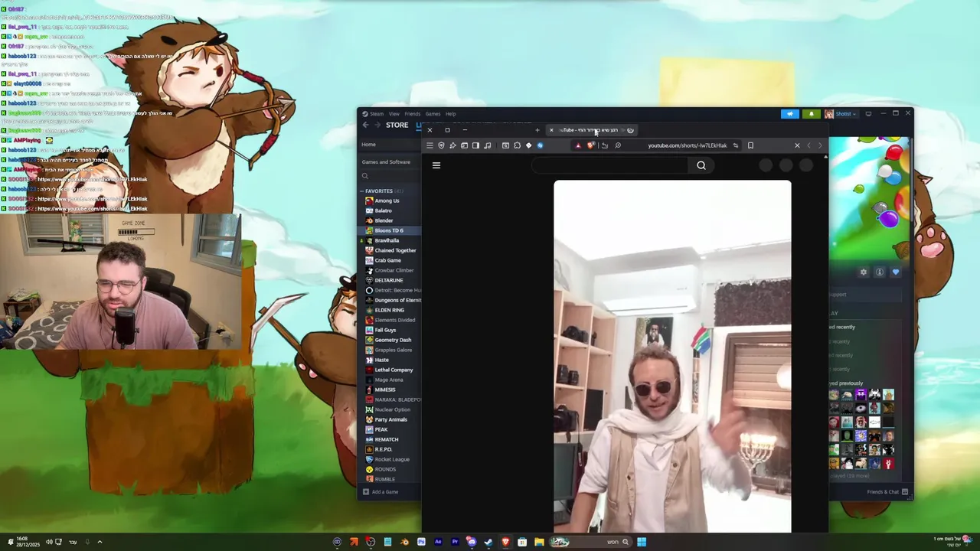Screen dimensions: 980x551
Task: Select Brawlhalla in the Steam library
Action: tap(387, 240)
